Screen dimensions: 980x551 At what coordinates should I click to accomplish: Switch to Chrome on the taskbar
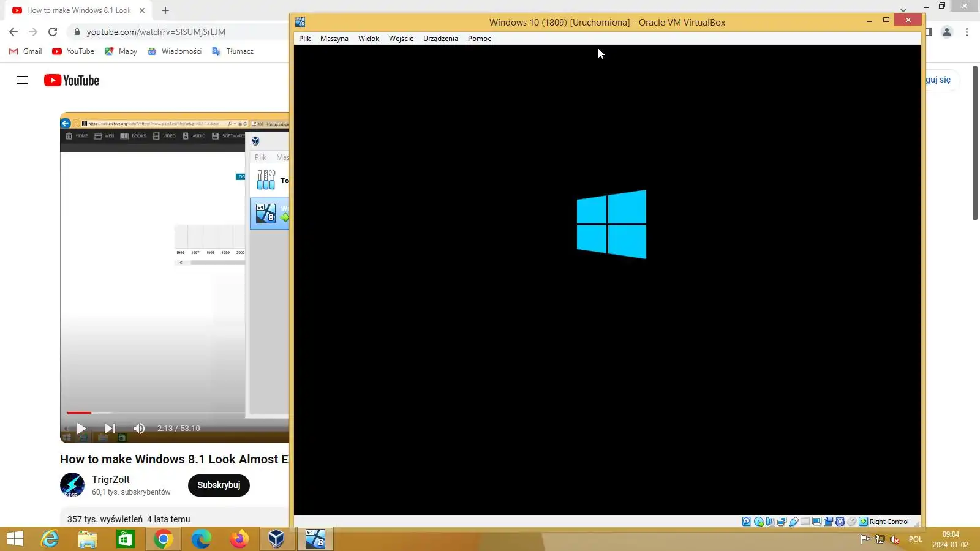[164, 539]
